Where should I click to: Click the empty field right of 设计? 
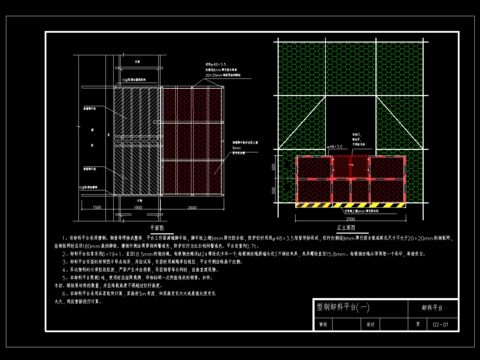pos(394,324)
